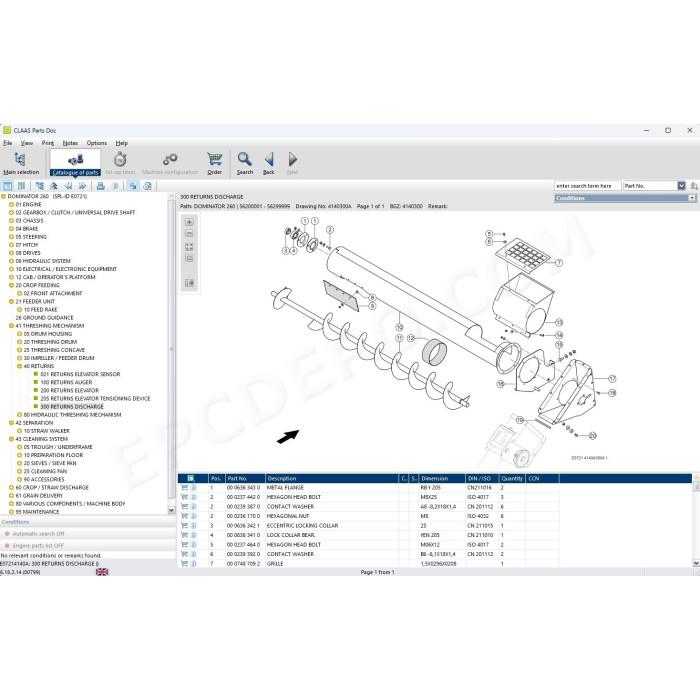The width and height of the screenshot is (700, 700).
Task: Collapse the 40 RETURNS tree node
Action: tap(19, 366)
